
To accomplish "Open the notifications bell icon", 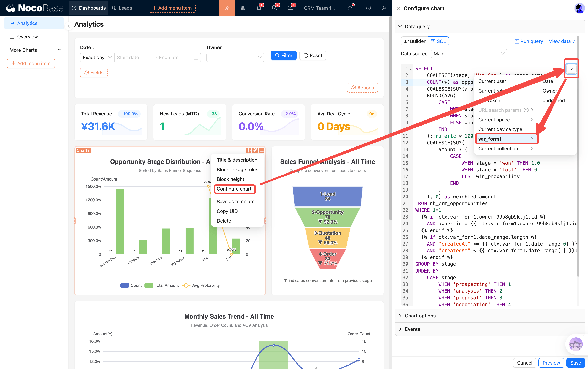I will 259,8.
